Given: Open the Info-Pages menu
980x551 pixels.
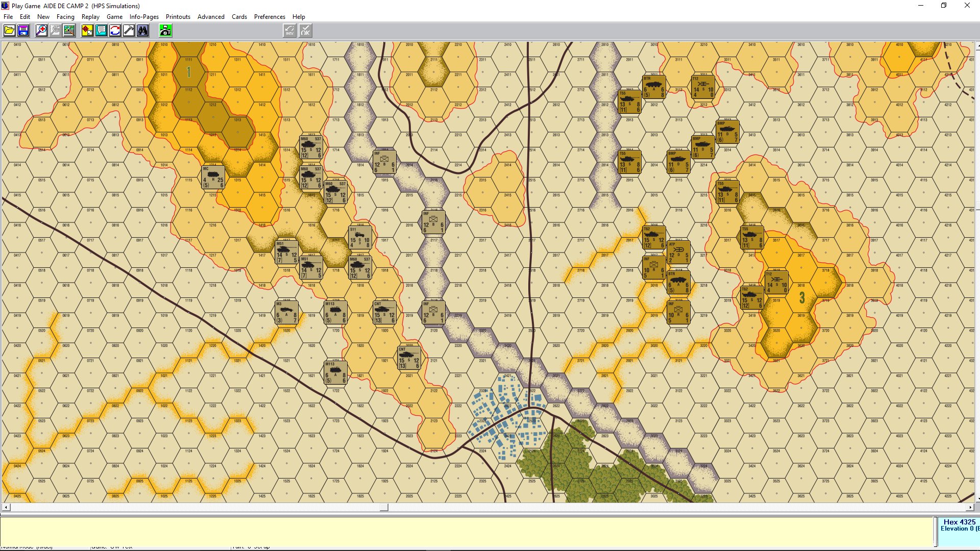Looking at the screenshot, I should (x=144, y=17).
